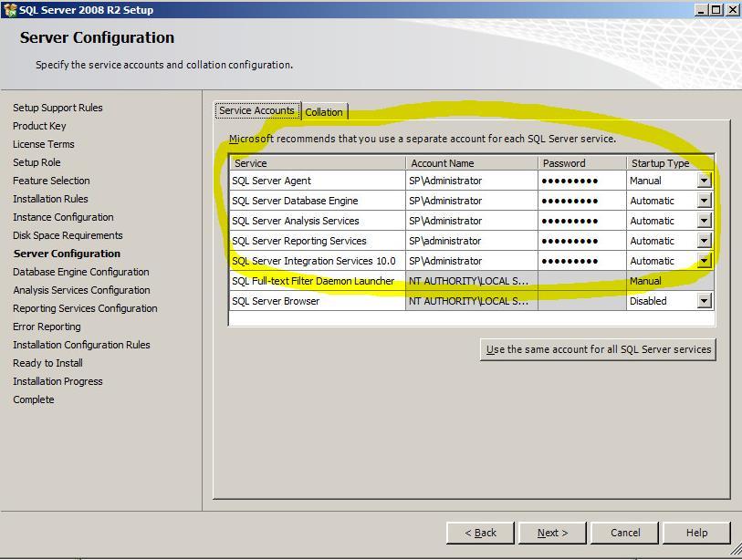The image size is (742, 560).
Task: Select the 'SQL Server Integration Services 10.0' service name
Action: coord(314,261)
